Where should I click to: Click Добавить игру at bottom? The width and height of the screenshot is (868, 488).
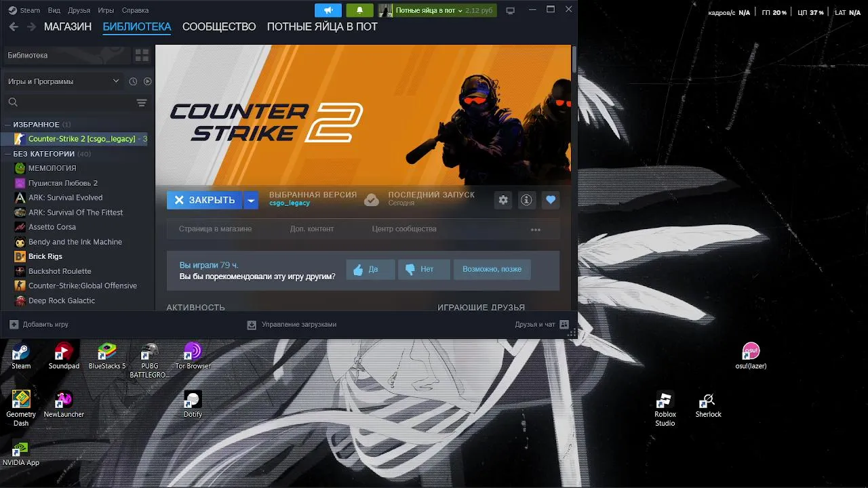coord(39,325)
